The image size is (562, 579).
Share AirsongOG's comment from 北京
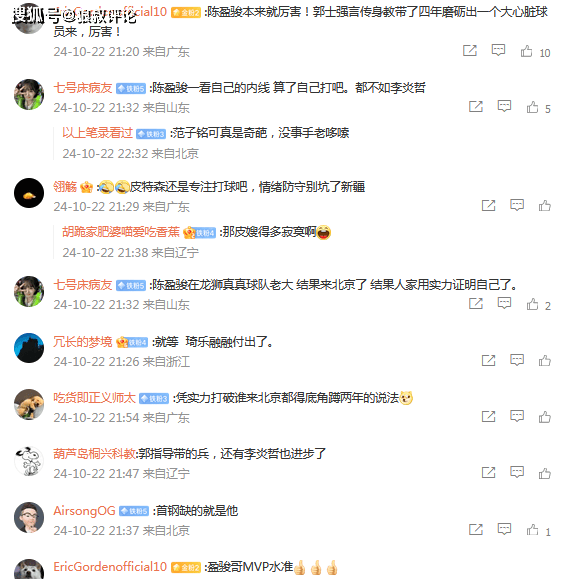tap(476, 529)
